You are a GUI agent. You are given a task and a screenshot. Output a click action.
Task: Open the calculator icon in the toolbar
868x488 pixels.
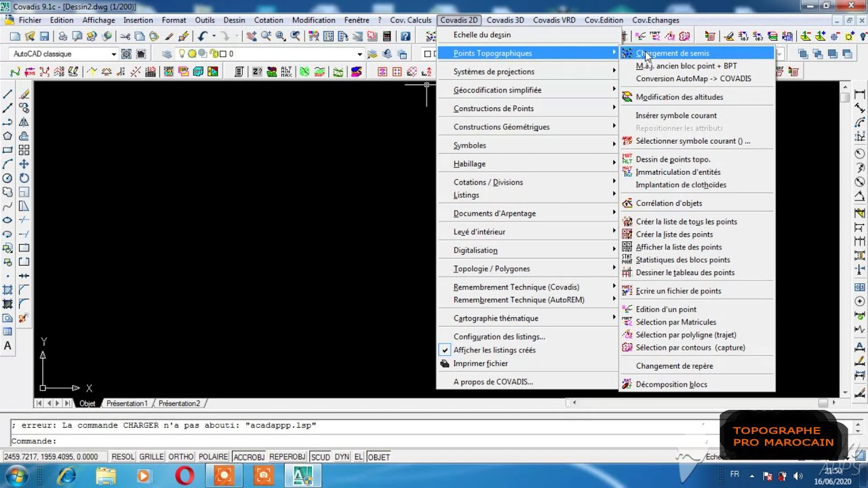pos(387,36)
